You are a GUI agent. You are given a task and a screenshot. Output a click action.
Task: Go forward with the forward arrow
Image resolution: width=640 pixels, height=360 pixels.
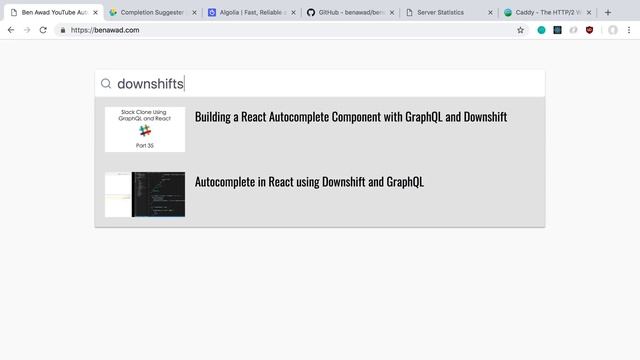(27, 30)
